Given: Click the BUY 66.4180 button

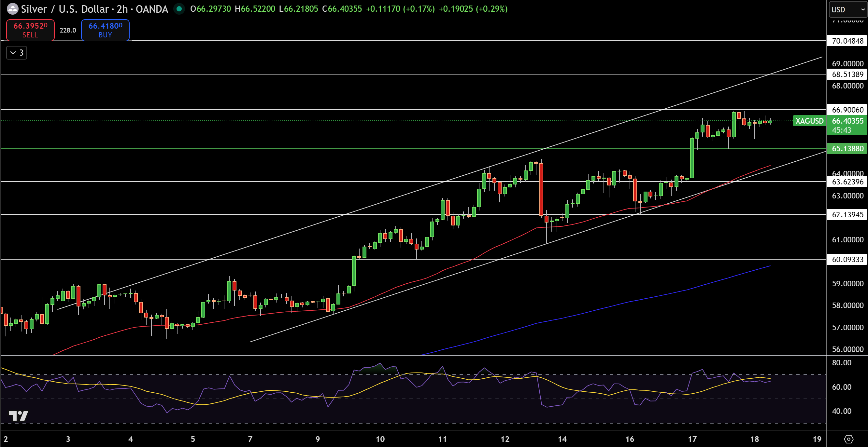Looking at the screenshot, I should (x=105, y=30).
